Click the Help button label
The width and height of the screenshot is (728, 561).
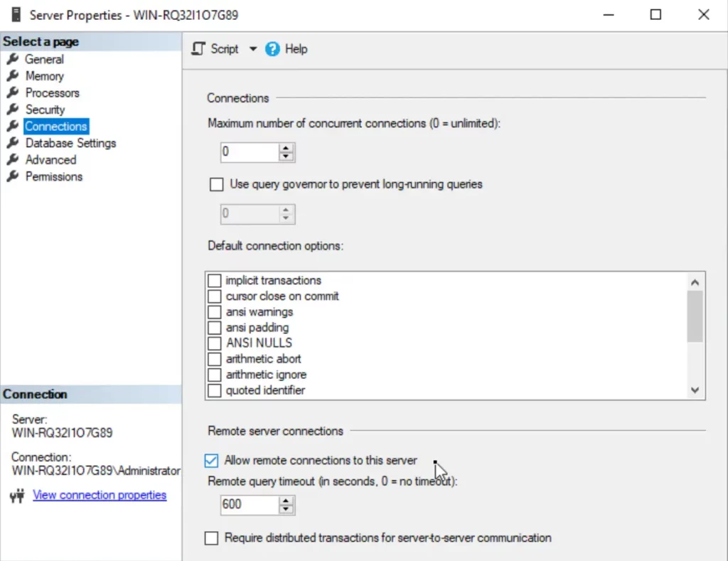pyautogui.click(x=296, y=49)
